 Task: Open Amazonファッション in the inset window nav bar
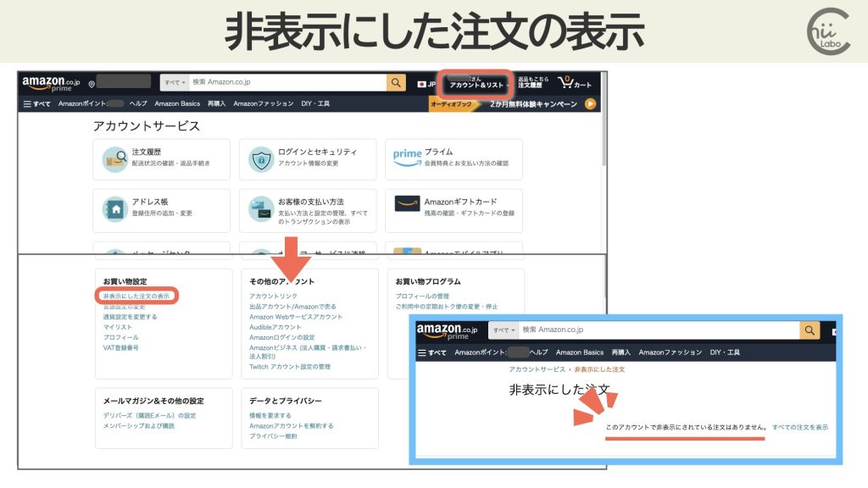coord(670,352)
